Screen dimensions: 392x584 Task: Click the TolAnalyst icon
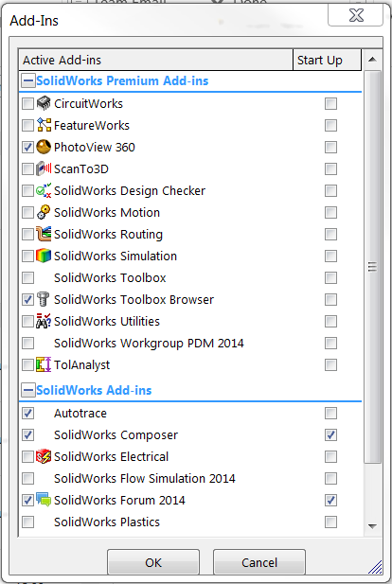pyautogui.click(x=44, y=364)
